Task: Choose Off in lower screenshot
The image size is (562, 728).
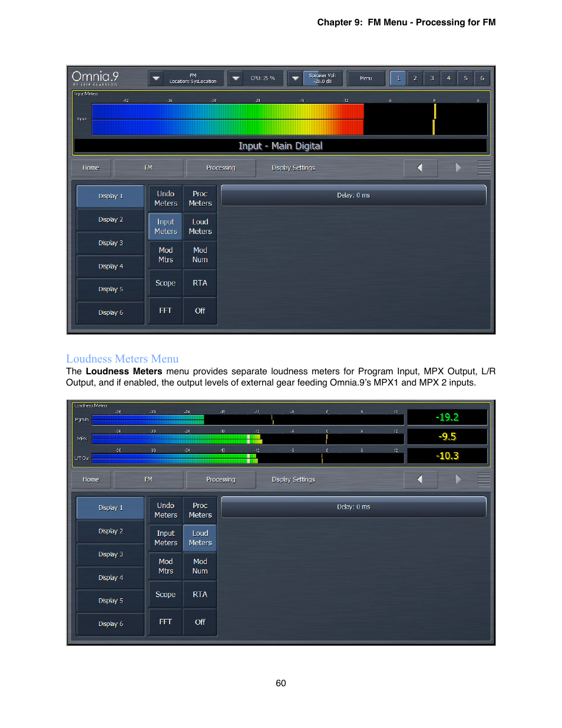Action: click(200, 622)
